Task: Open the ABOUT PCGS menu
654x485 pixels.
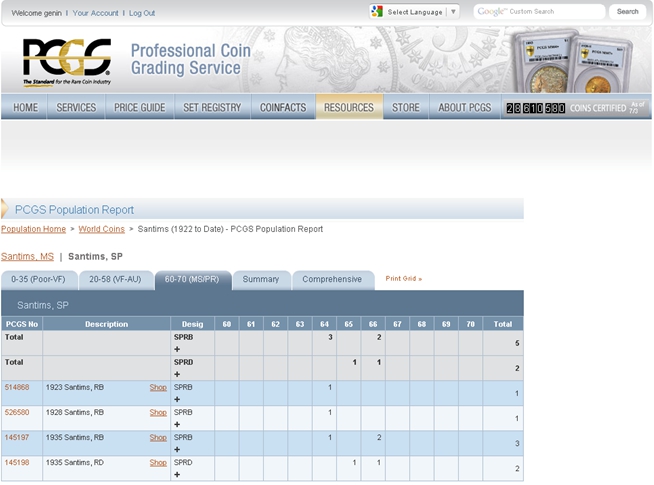Action: coord(464,108)
